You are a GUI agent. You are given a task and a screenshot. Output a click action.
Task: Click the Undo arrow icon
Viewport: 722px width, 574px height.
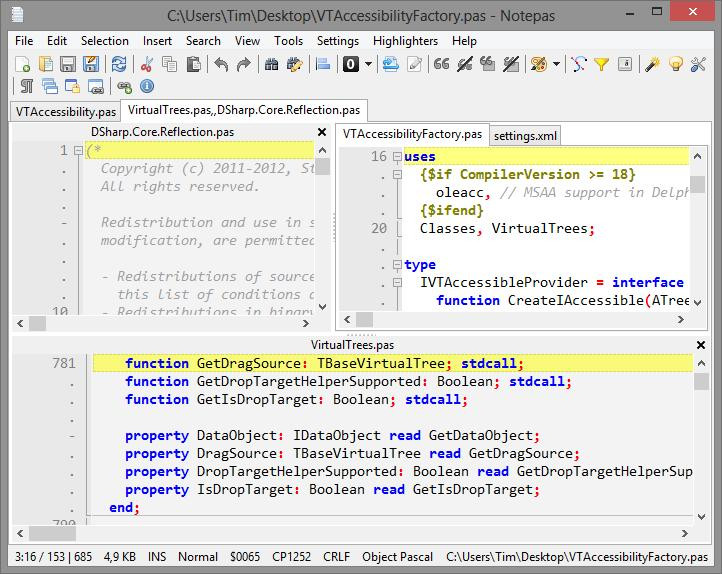click(x=221, y=64)
